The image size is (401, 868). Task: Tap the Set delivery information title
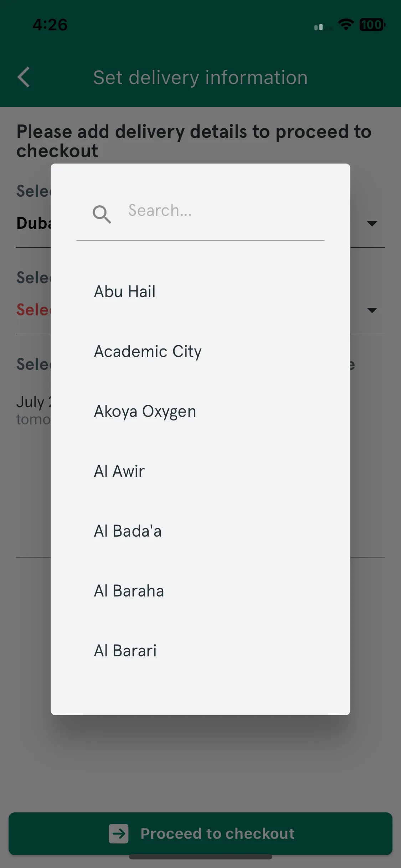pos(200,77)
